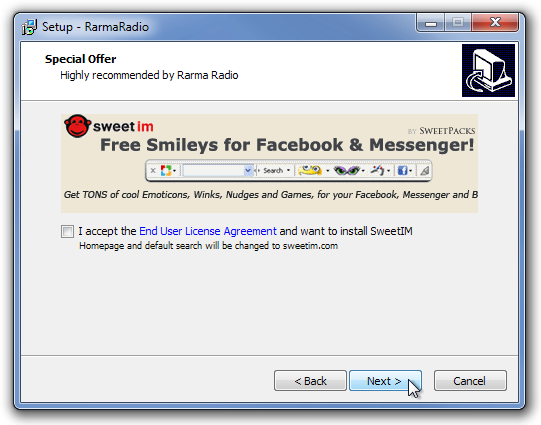Click the Next button

pos(385,381)
